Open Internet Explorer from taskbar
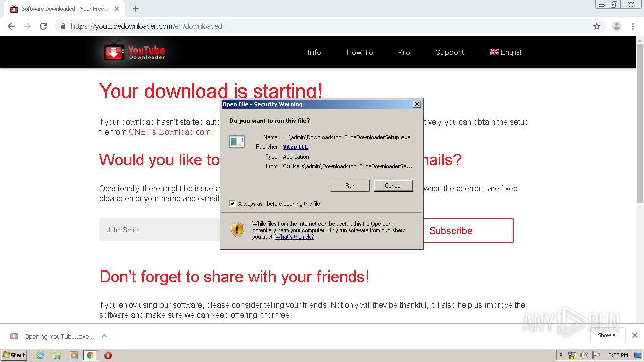The height and width of the screenshot is (362, 644). pos(40,355)
